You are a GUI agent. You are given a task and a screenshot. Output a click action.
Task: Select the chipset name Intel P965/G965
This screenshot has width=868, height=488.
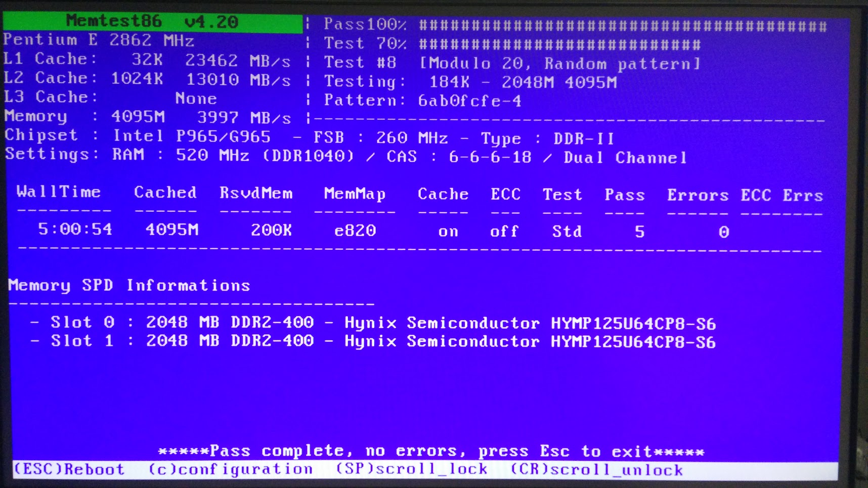(x=192, y=136)
